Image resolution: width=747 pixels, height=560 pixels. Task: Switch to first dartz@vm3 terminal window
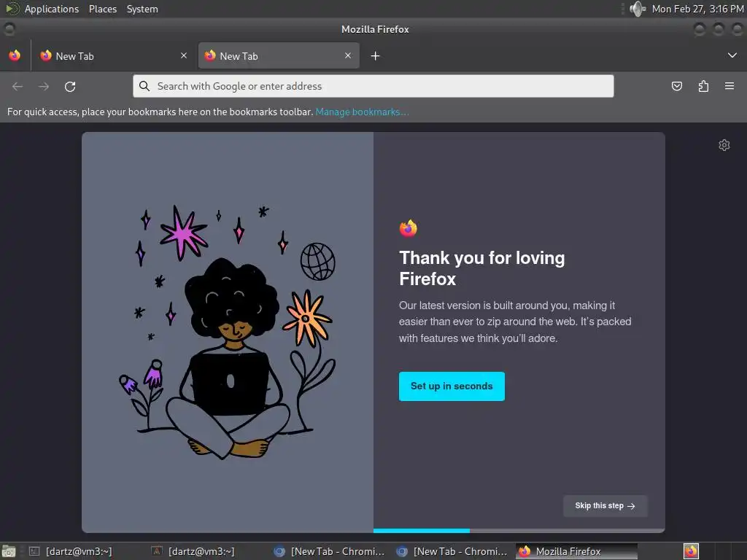coord(79,551)
